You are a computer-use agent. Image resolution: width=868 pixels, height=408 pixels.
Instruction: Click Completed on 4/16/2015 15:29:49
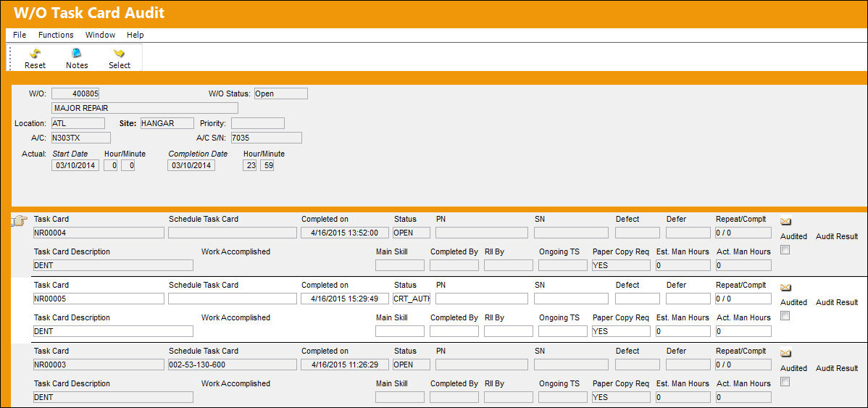click(345, 299)
